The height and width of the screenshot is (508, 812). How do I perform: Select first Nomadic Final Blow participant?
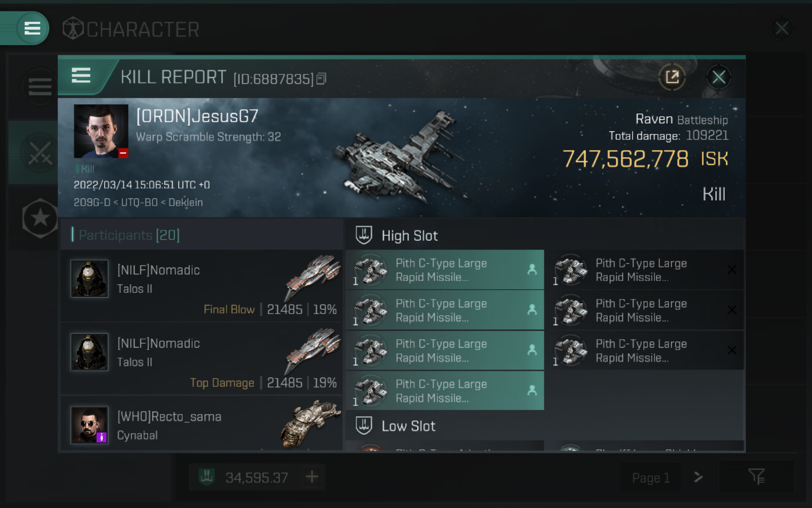tap(202, 286)
